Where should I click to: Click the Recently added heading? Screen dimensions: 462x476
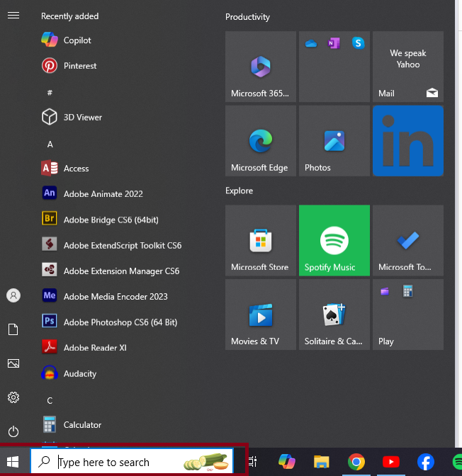(x=70, y=16)
